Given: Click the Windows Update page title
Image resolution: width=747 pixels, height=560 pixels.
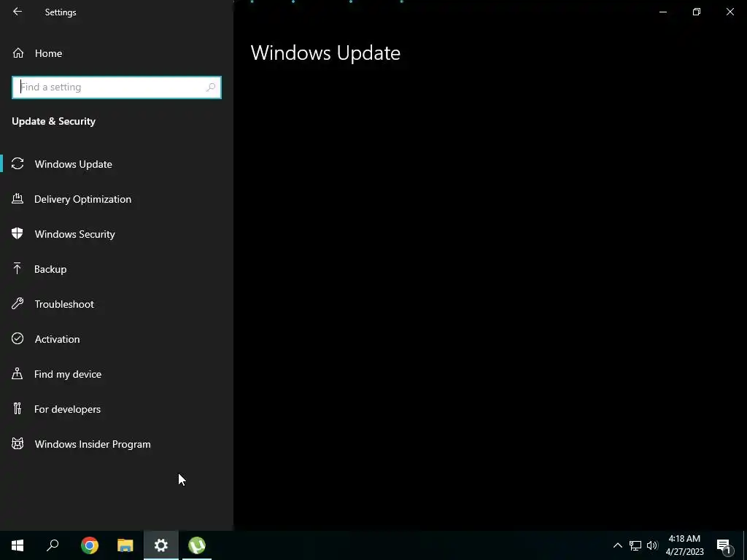Looking at the screenshot, I should click(x=325, y=52).
